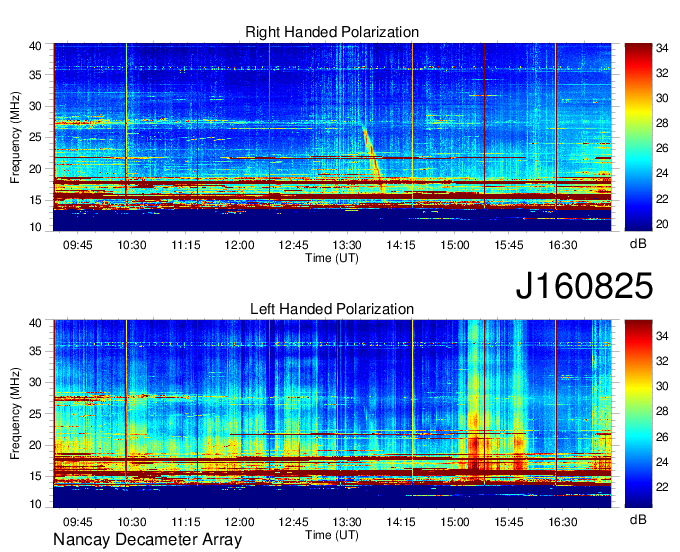Click the 'Right Handed Polarization' title
Screen dimensions: 680x552
pos(332,32)
